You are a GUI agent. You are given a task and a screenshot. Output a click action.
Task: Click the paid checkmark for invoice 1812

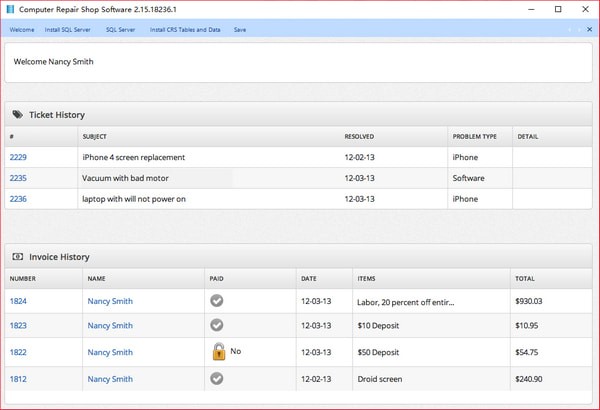[x=217, y=378]
